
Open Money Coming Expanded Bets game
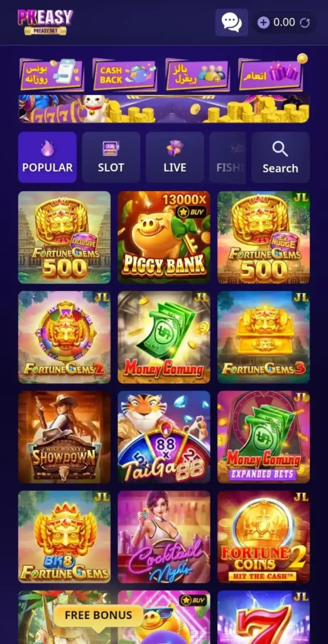click(x=263, y=437)
